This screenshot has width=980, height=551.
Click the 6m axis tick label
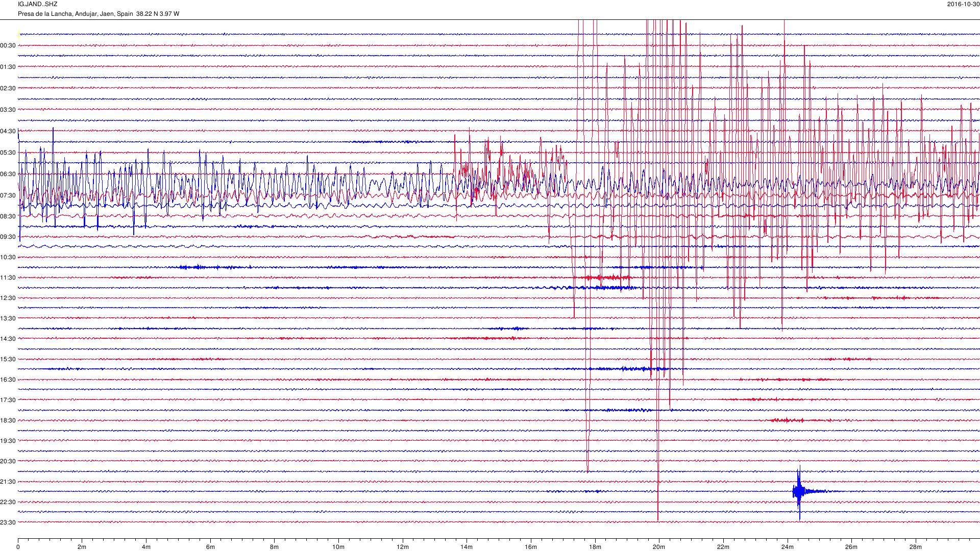click(x=210, y=547)
